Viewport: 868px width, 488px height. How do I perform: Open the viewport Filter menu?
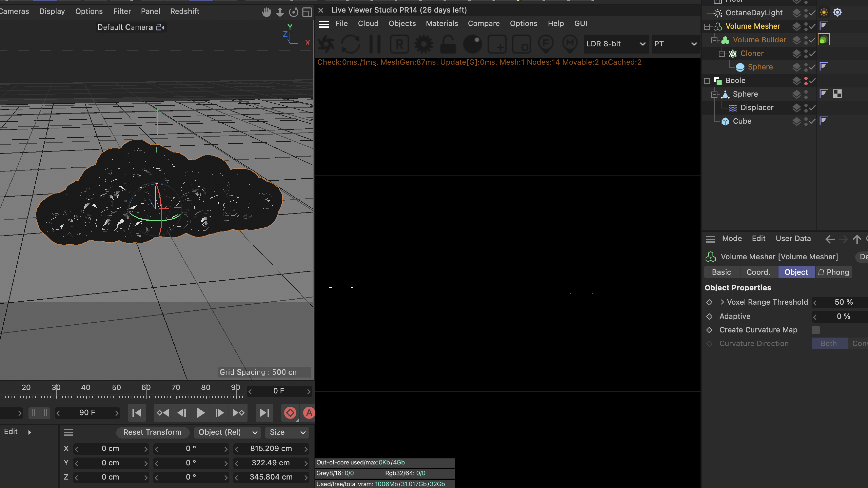point(122,12)
